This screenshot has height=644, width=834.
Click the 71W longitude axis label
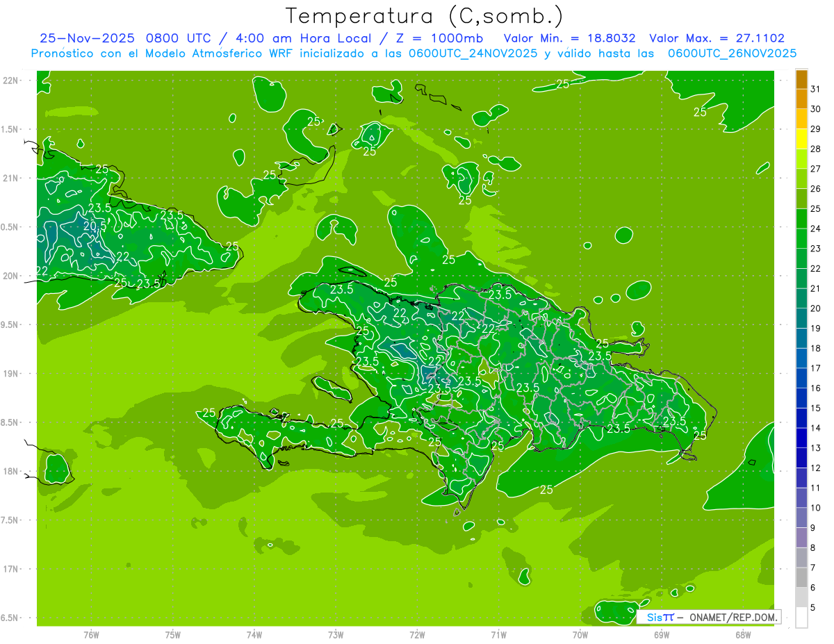pyautogui.click(x=498, y=635)
